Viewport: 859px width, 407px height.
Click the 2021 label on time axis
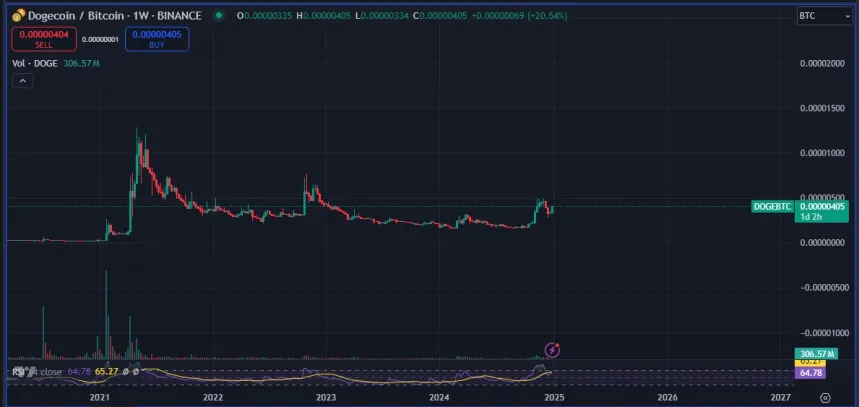pyautogui.click(x=99, y=397)
